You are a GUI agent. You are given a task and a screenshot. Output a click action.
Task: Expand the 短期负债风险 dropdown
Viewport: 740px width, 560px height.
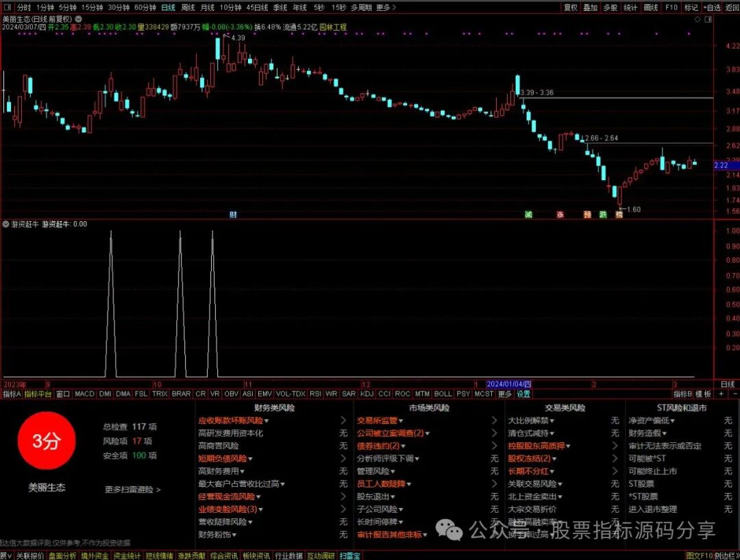[250, 459]
